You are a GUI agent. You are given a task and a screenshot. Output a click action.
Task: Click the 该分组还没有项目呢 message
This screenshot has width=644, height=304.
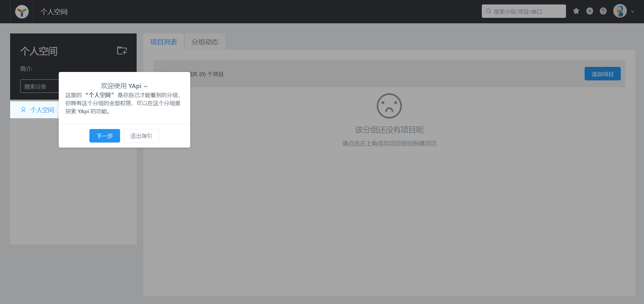(389, 130)
